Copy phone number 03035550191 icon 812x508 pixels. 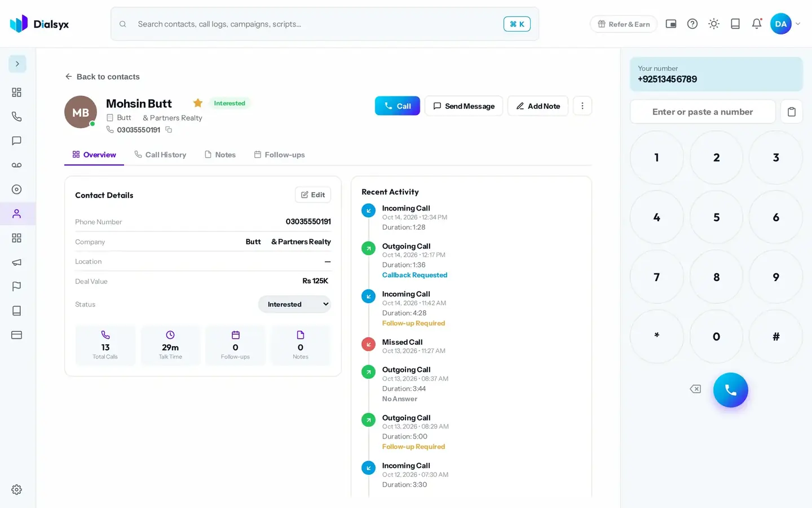169,130
